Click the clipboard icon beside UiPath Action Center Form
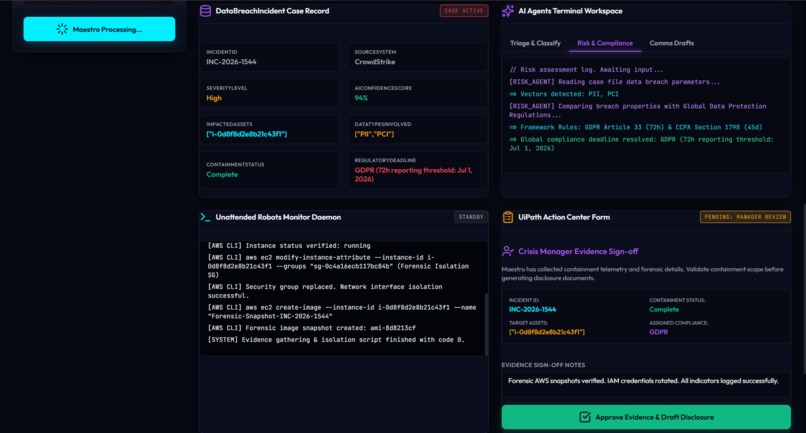The width and height of the screenshot is (806, 433). pyautogui.click(x=508, y=217)
